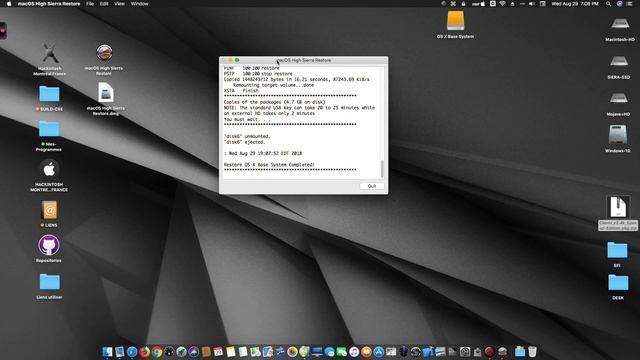The image size is (640, 360).
Task: Open Safari from the Dock
Action: coord(132,351)
